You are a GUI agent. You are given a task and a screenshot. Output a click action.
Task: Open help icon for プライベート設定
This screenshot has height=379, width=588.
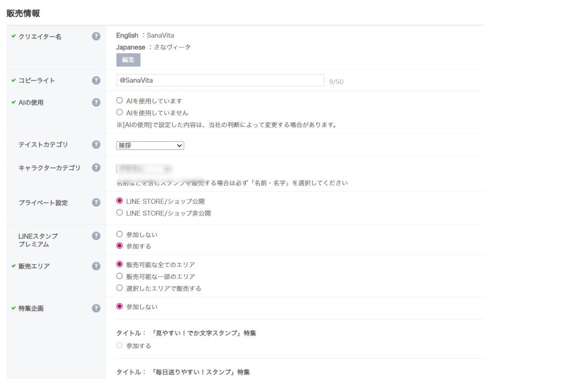(x=96, y=203)
